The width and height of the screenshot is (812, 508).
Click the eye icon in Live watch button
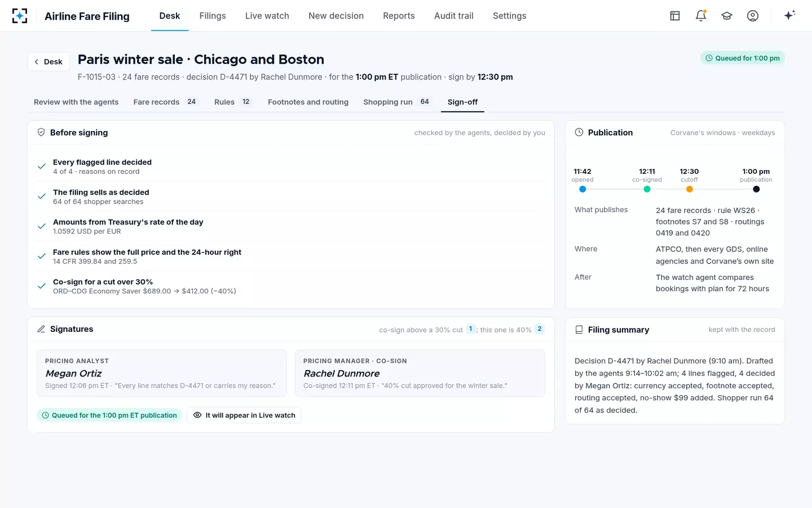pos(197,415)
